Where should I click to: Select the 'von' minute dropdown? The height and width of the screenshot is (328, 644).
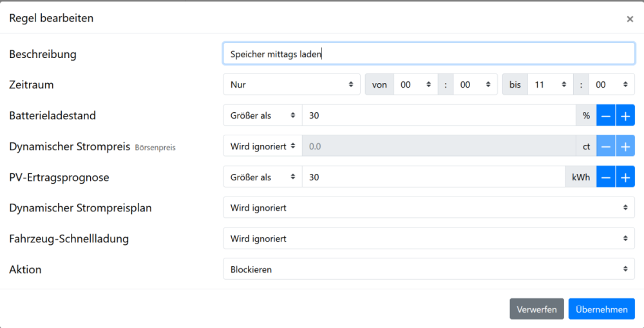[475, 84]
